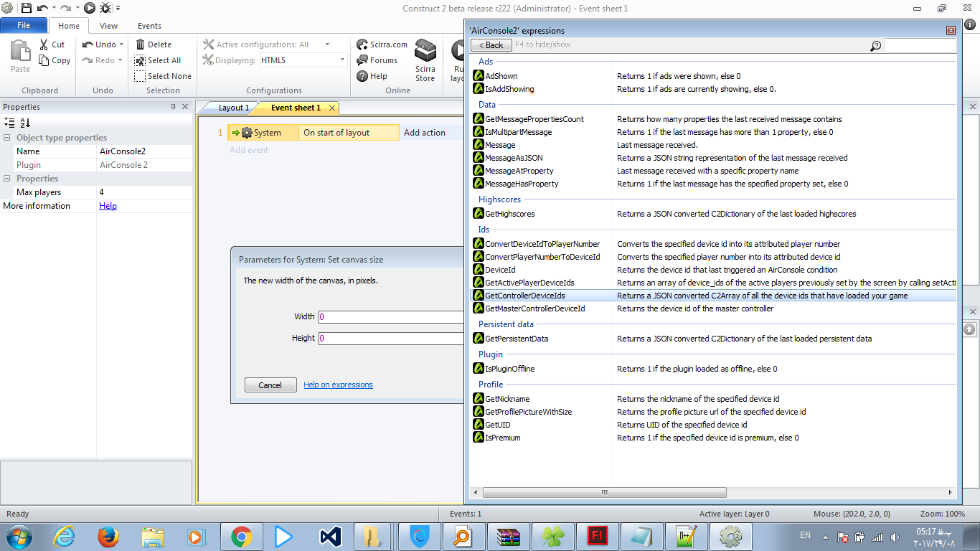Open the Undo dropdown arrow

(x=121, y=44)
